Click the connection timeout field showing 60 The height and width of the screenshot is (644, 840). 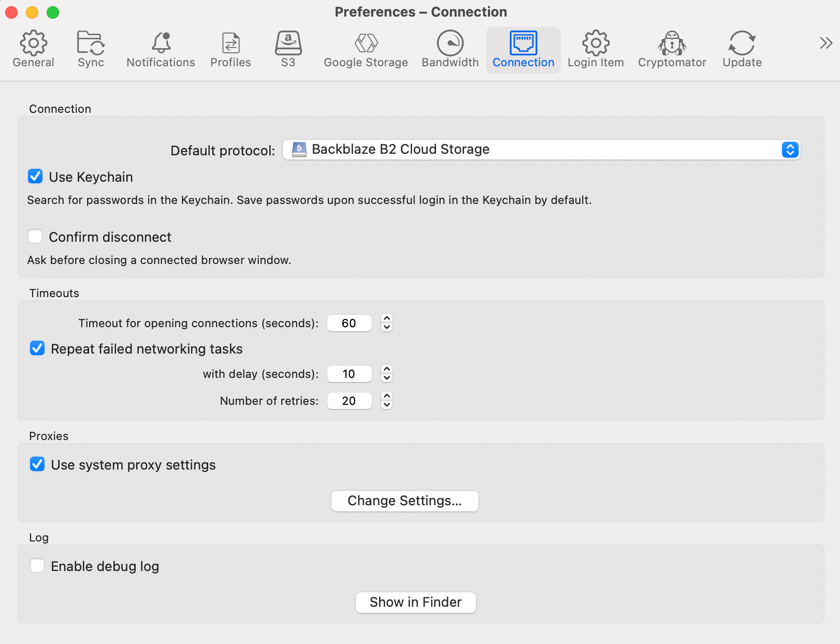click(350, 323)
